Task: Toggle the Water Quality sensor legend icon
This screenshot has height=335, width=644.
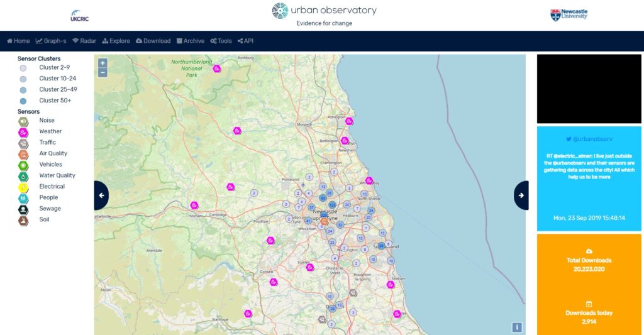Action: 23,177
